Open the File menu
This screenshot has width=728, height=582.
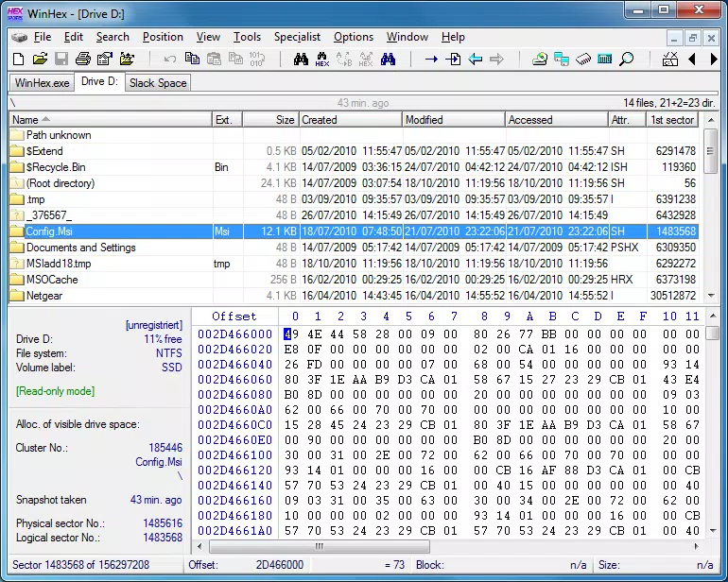click(x=43, y=37)
